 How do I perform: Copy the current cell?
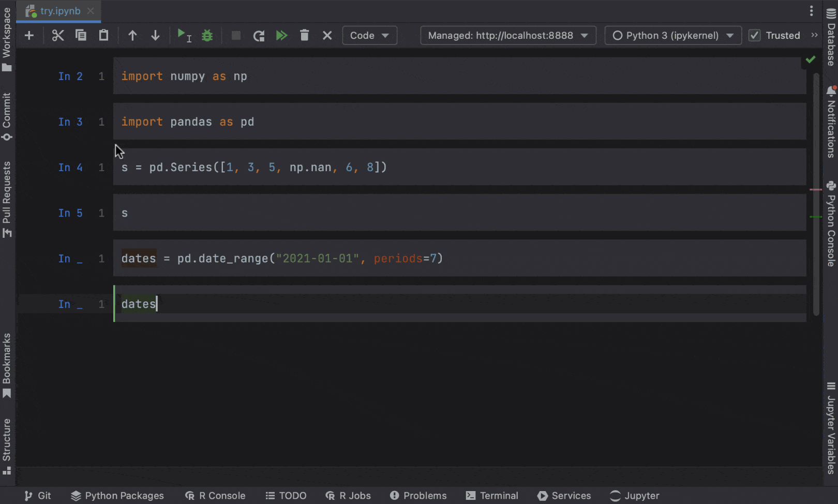(x=81, y=35)
